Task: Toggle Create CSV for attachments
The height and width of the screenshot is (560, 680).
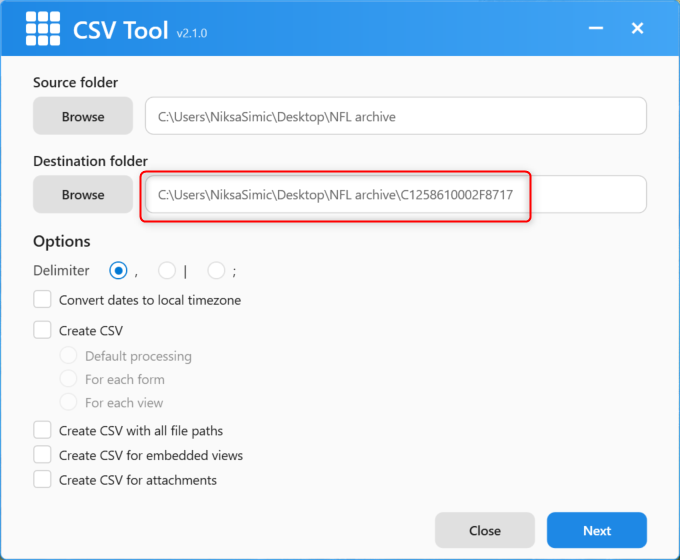Action: click(x=43, y=480)
